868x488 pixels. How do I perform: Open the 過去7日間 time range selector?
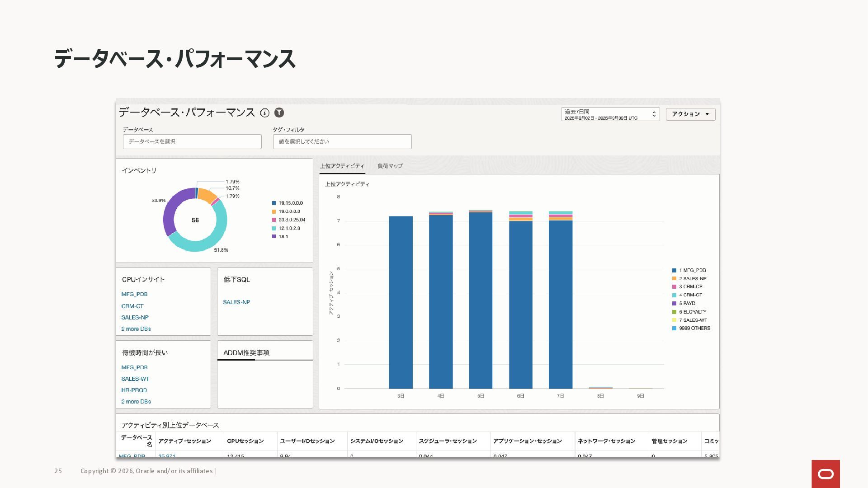(x=610, y=114)
